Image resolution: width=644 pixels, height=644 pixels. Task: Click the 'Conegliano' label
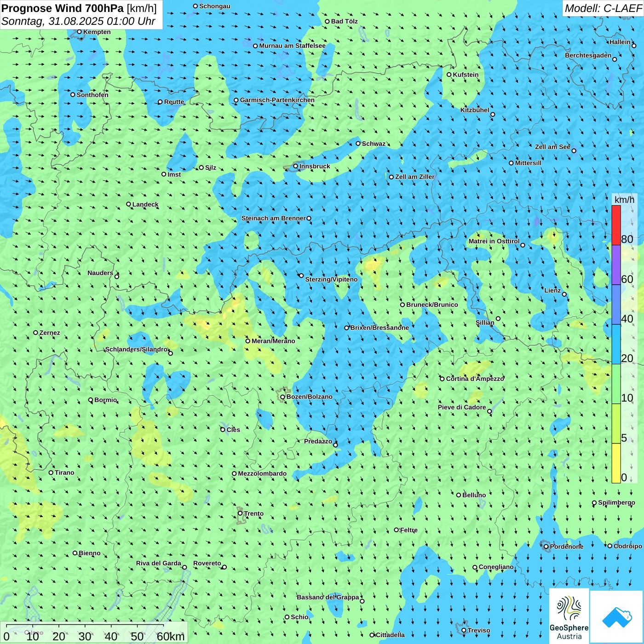click(496, 567)
